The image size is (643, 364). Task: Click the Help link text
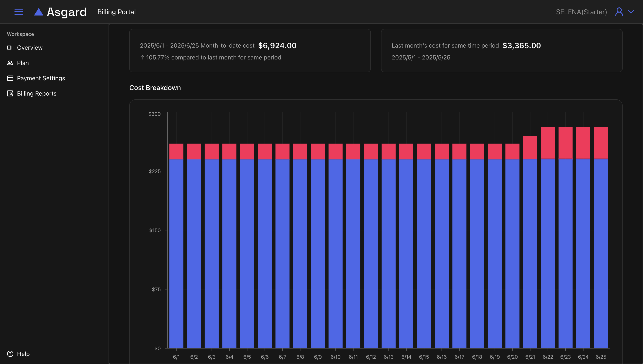[x=23, y=354]
